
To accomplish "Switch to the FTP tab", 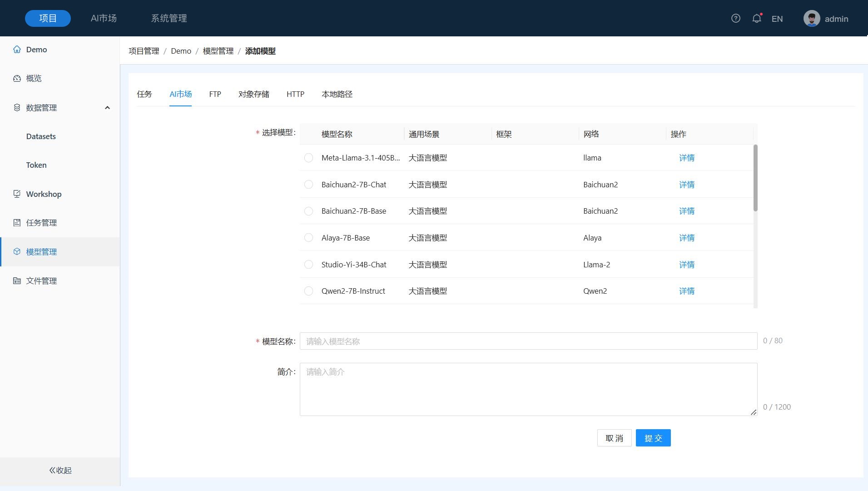I will pyautogui.click(x=215, y=94).
